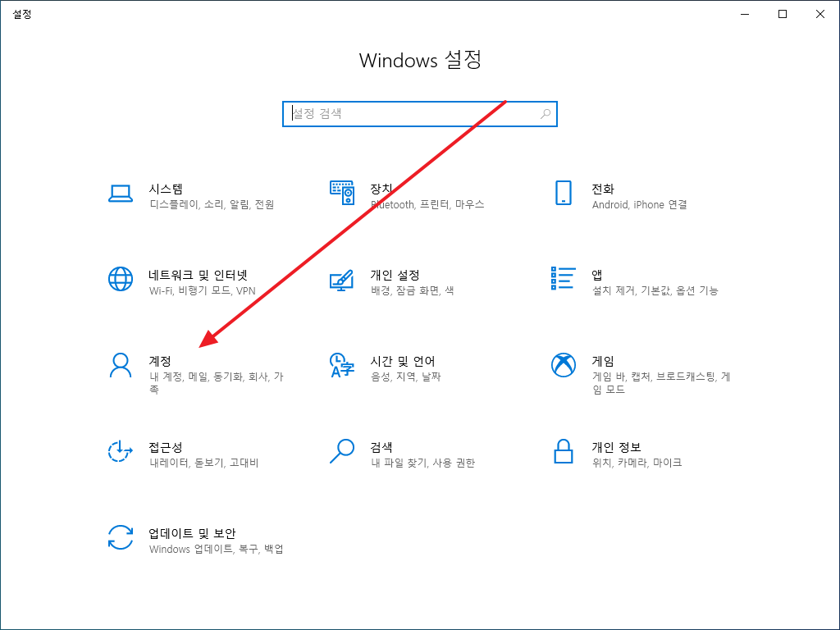Select 업데이트 및 보안 title
The width and height of the screenshot is (840, 630).
click(x=192, y=533)
